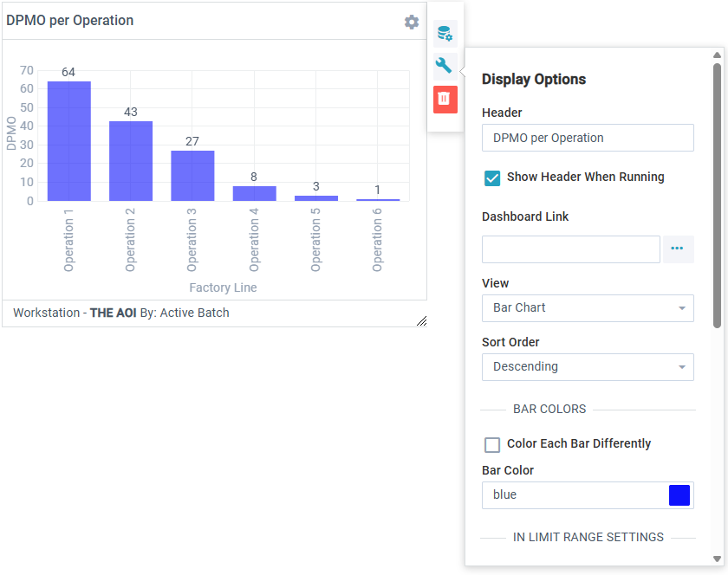Click the Bar Color text field

coord(572,495)
